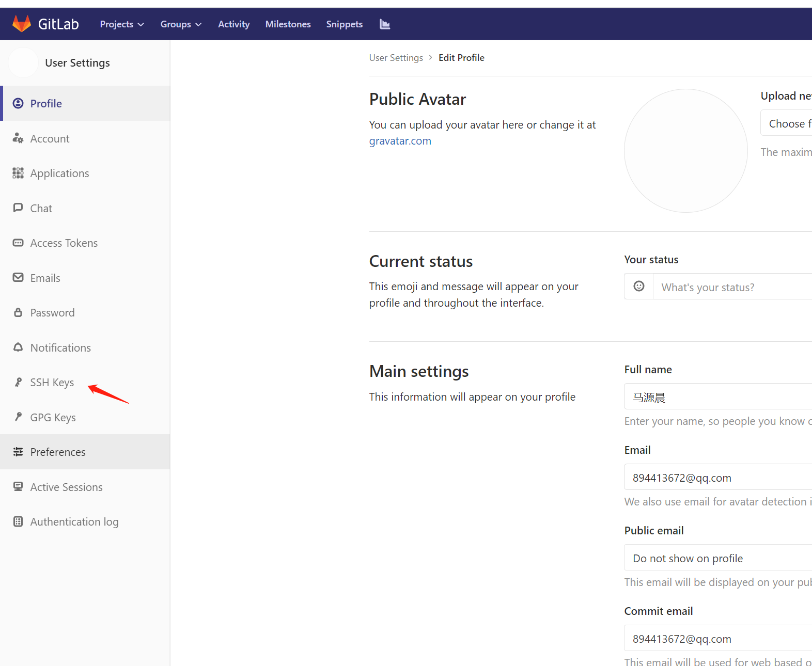The height and width of the screenshot is (666, 812).
Task: Open the Notifications settings page
Action: (x=85, y=347)
